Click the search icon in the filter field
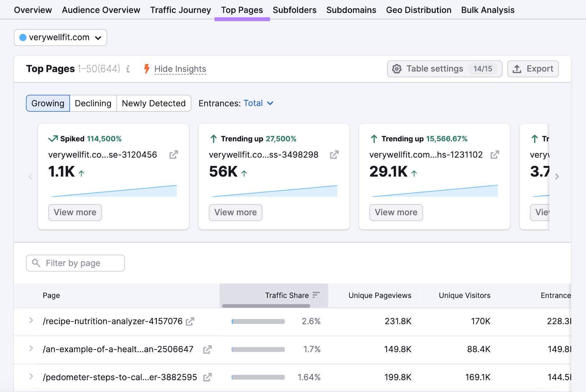The width and height of the screenshot is (586, 392). [36, 263]
